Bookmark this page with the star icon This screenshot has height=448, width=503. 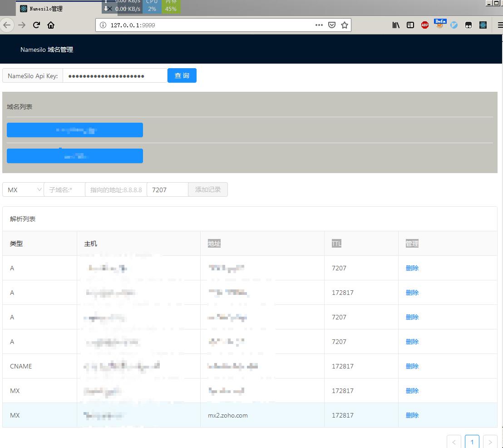344,25
